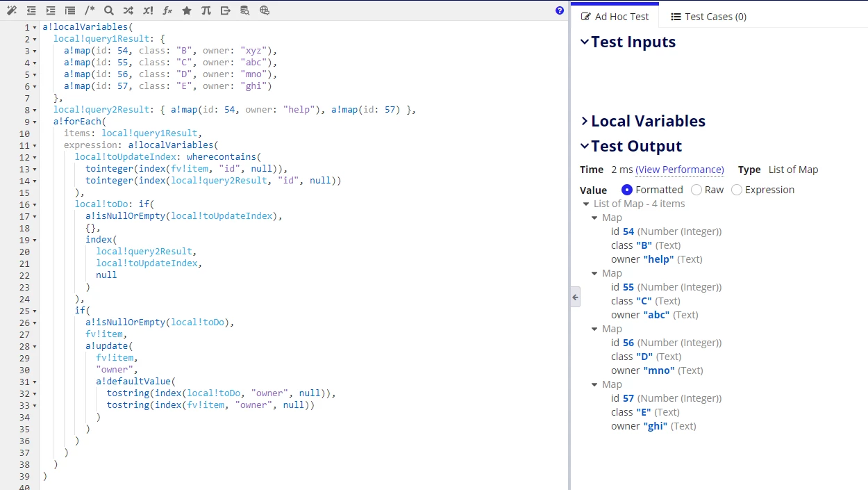The height and width of the screenshot is (490, 868).
Task: Select the Expression value radio button
Action: pyautogui.click(x=737, y=190)
